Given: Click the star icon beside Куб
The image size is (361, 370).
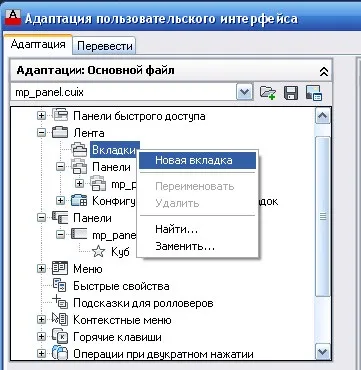Looking at the screenshot, I should (99, 252).
